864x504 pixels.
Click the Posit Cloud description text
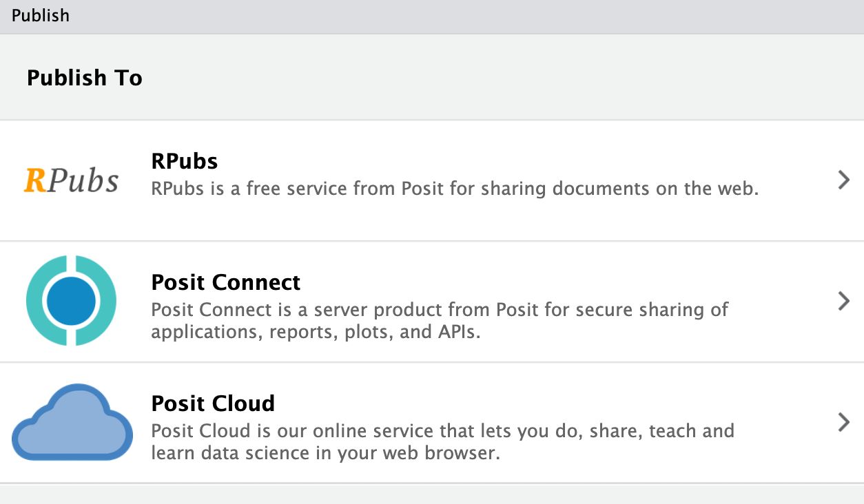[x=442, y=441]
